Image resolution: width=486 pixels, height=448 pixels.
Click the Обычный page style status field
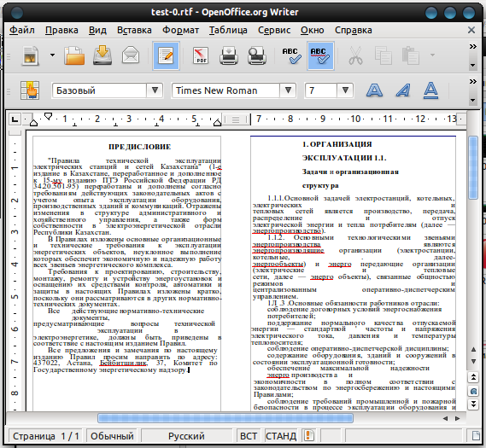click(x=112, y=436)
